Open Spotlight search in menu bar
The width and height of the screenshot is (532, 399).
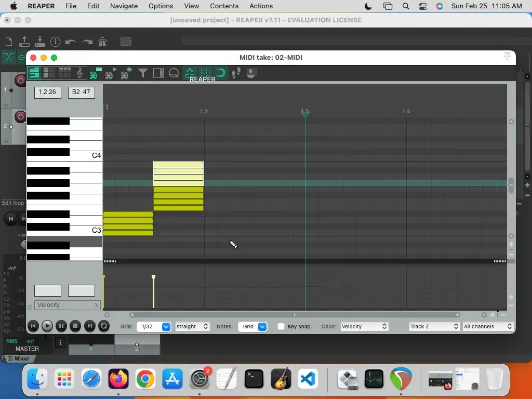[405, 6]
